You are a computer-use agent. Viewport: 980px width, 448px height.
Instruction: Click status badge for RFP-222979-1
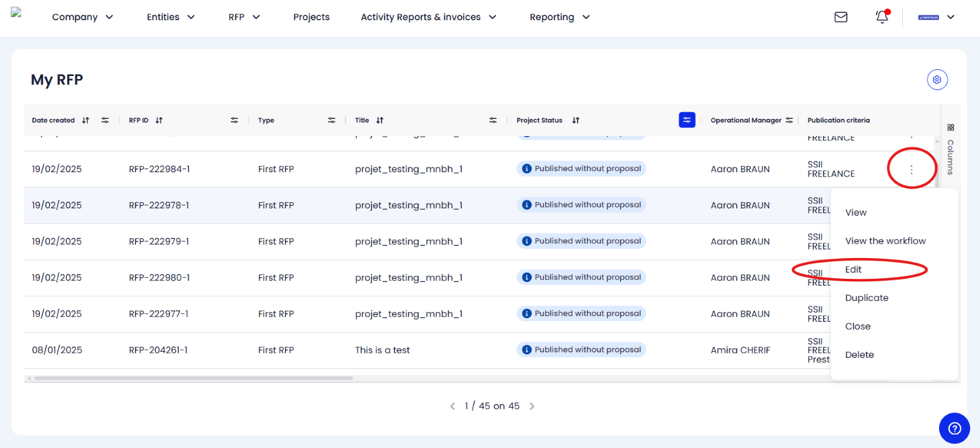[581, 241]
